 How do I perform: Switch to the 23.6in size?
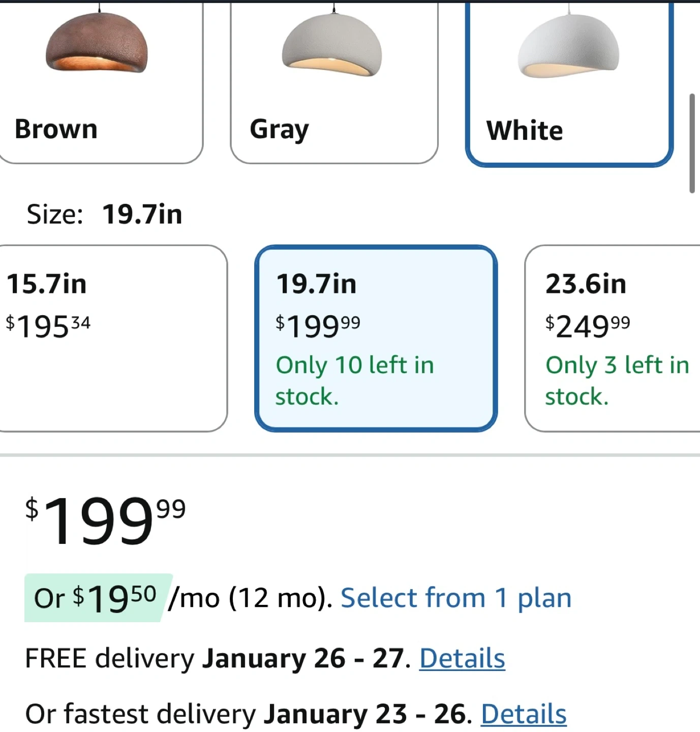coord(586,284)
